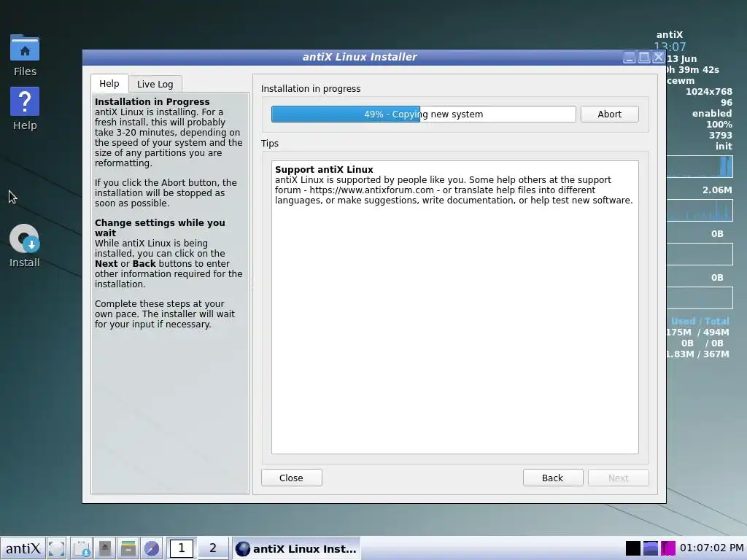The height and width of the screenshot is (560, 747).
Task: Click the network graph below 2.06M
Action: coord(700,210)
